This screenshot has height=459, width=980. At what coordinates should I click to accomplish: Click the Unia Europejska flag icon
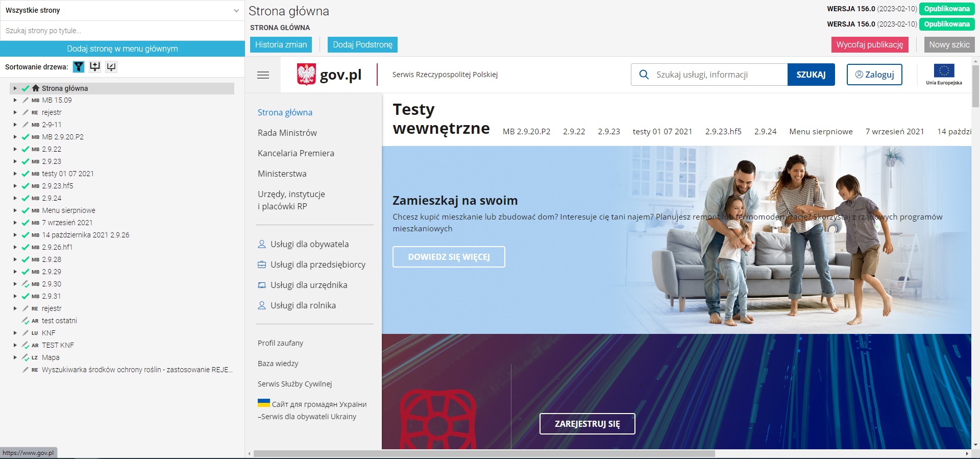click(x=944, y=70)
